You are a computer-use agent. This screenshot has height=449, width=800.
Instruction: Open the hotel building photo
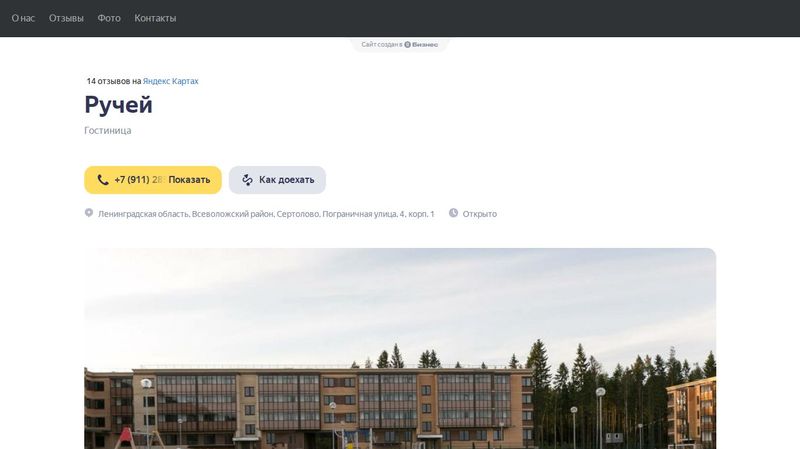click(400, 348)
